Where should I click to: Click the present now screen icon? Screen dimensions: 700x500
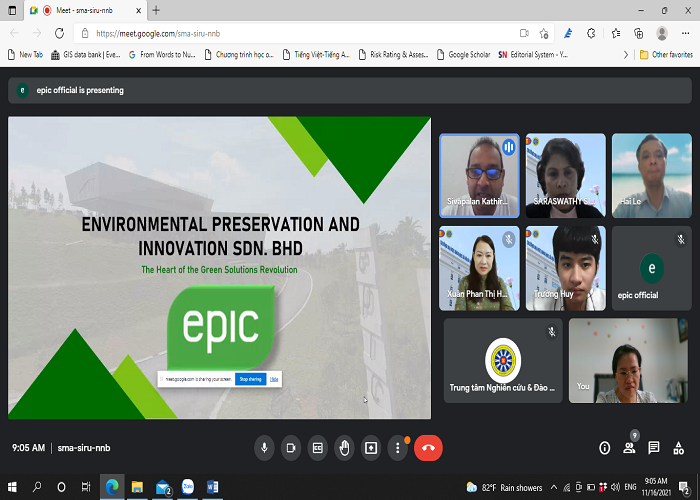coord(372,448)
